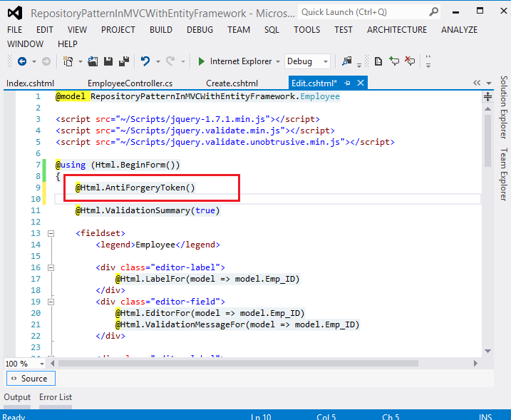Switch to the Create.cshtml tab
Viewport: 511px width, 420px height.
pyautogui.click(x=232, y=83)
